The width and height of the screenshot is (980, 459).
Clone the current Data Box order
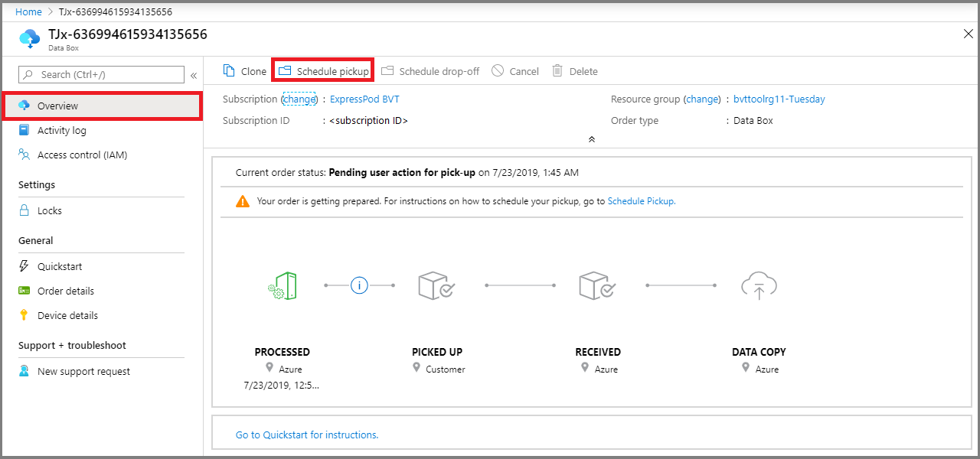pos(243,70)
